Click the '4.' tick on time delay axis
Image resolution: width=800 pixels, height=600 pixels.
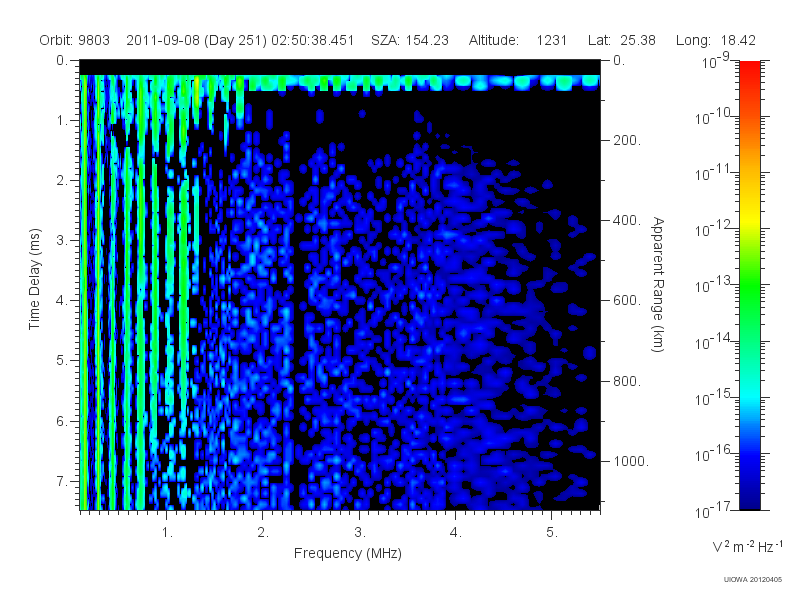(61, 301)
